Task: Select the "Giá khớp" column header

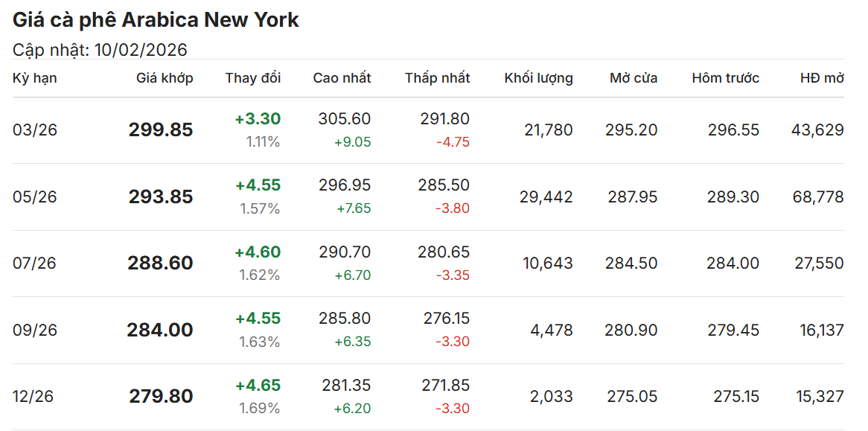Action: (165, 78)
